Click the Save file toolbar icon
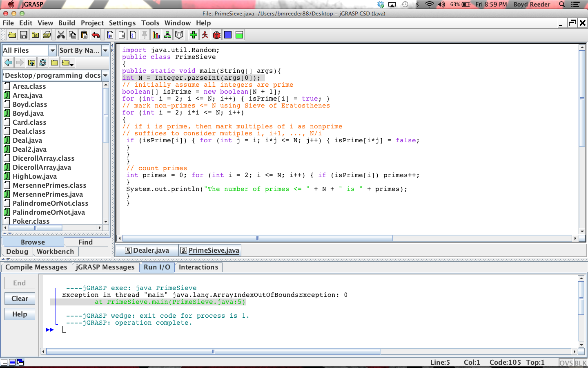This screenshot has height=368, width=588. (x=24, y=35)
